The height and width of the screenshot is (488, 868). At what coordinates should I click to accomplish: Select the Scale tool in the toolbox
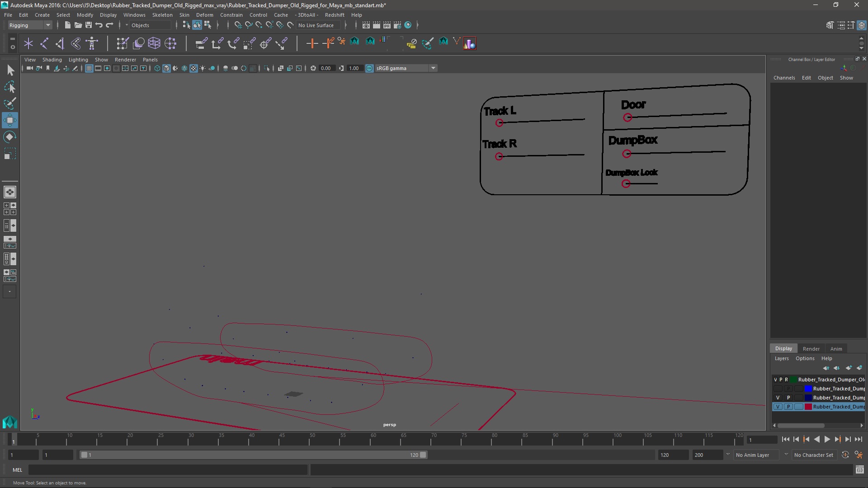(10, 154)
